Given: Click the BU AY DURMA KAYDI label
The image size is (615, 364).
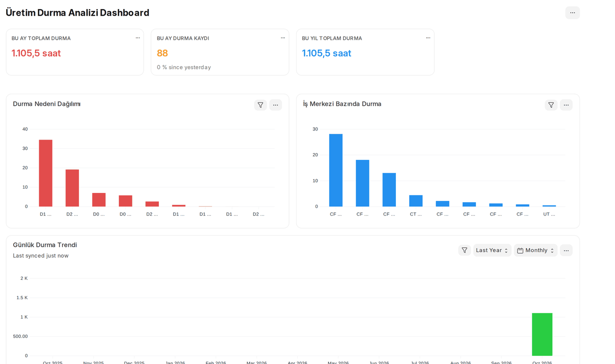Looking at the screenshot, I should 183,38.
